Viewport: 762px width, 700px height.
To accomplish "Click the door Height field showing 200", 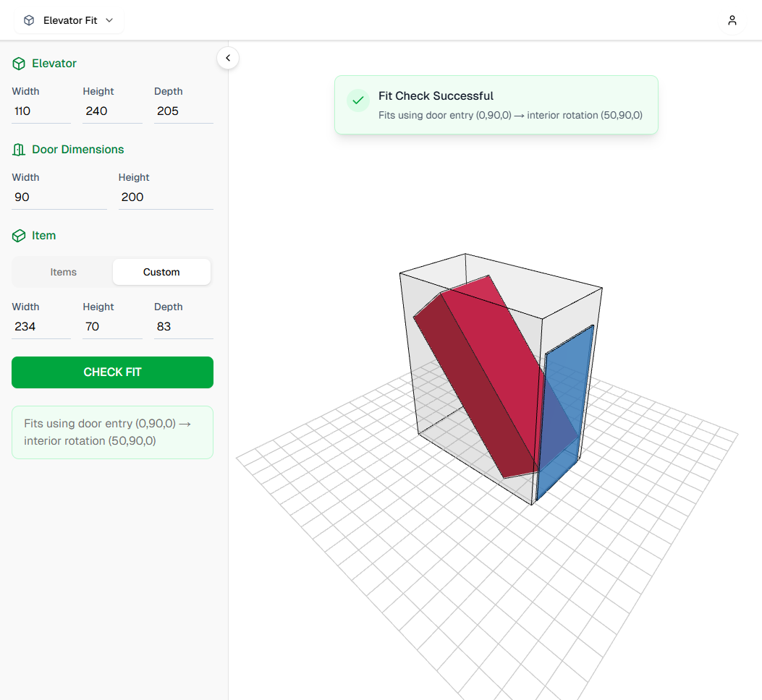I will [x=166, y=197].
